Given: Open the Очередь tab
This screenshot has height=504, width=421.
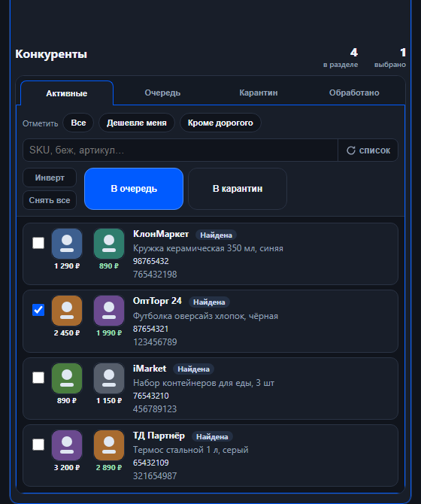Looking at the screenshot, I should point(162,93).
